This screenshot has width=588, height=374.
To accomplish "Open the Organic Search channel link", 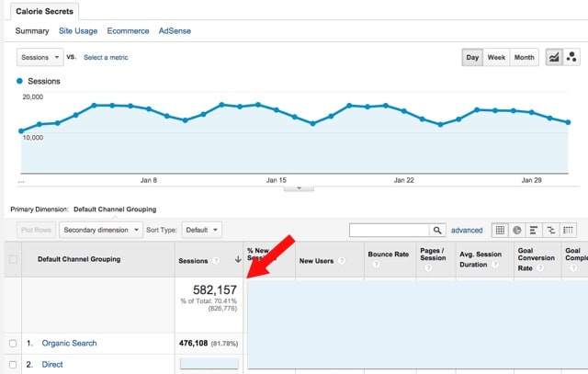I will 69,344.
